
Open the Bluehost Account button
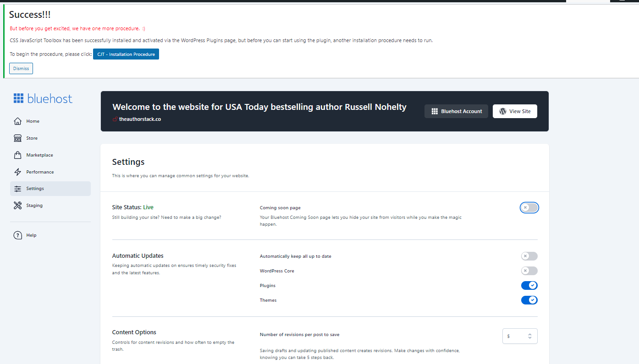[456, 111]
